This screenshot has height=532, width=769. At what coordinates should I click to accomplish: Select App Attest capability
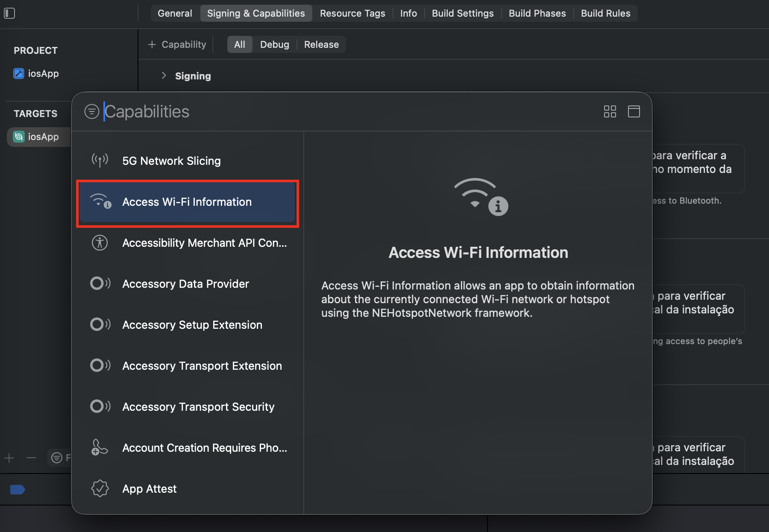pyautogui.click(x=188, y=488)
